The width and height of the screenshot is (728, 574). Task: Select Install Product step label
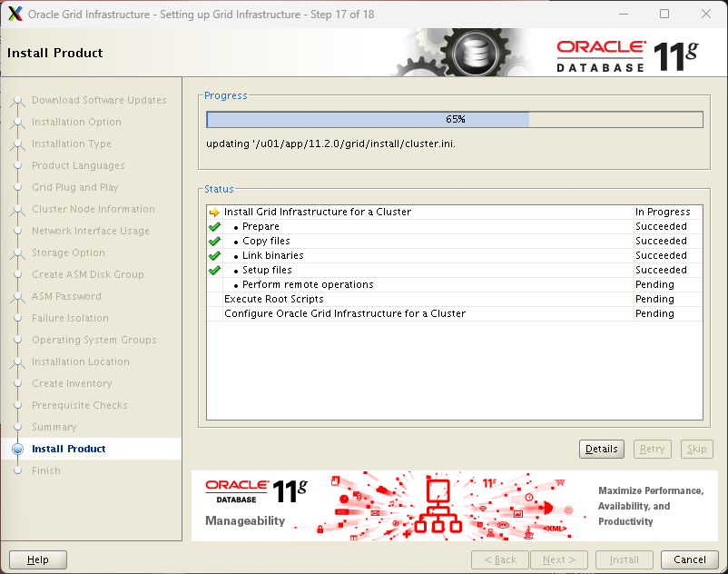click(69, 449)
